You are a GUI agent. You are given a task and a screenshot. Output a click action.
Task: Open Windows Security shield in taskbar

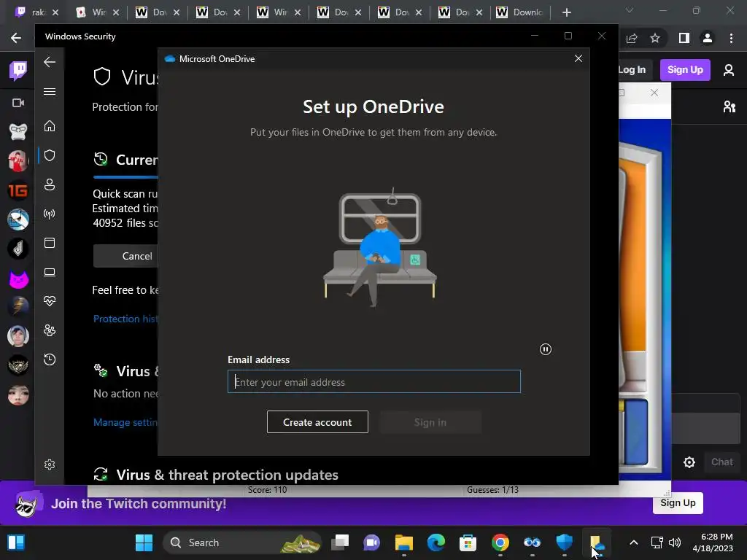(564, 542)
